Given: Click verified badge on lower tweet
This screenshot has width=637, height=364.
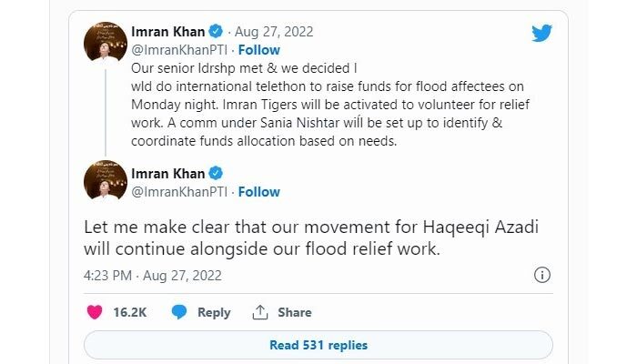Looking at the screenshot, I should pyautogui.click(x=217, y=174).
